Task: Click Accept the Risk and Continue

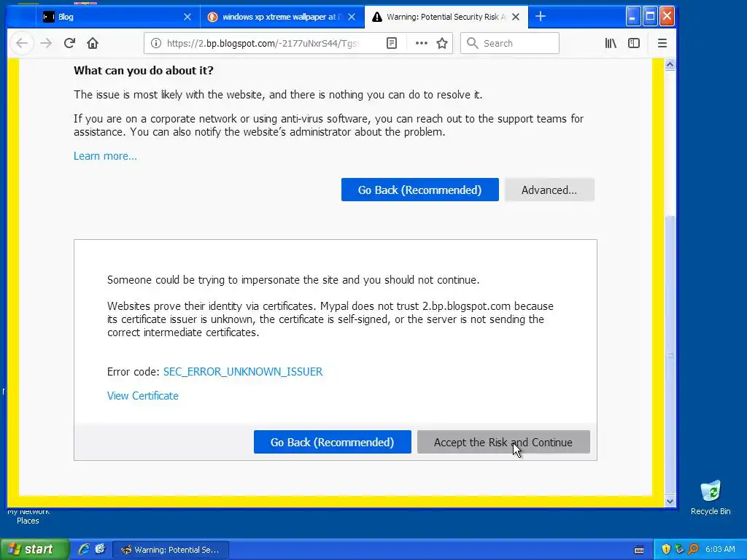Action: click(x=503, y=442)
